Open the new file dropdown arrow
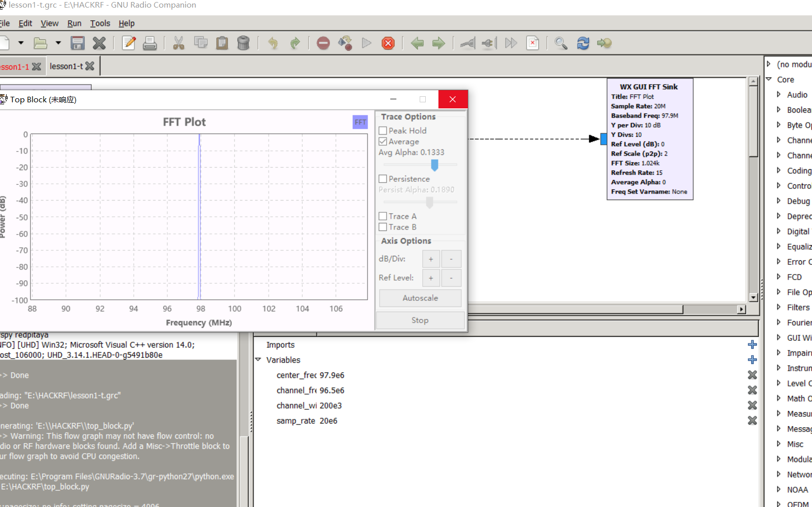This screenshot has height=507, width=812. (21, 43)
